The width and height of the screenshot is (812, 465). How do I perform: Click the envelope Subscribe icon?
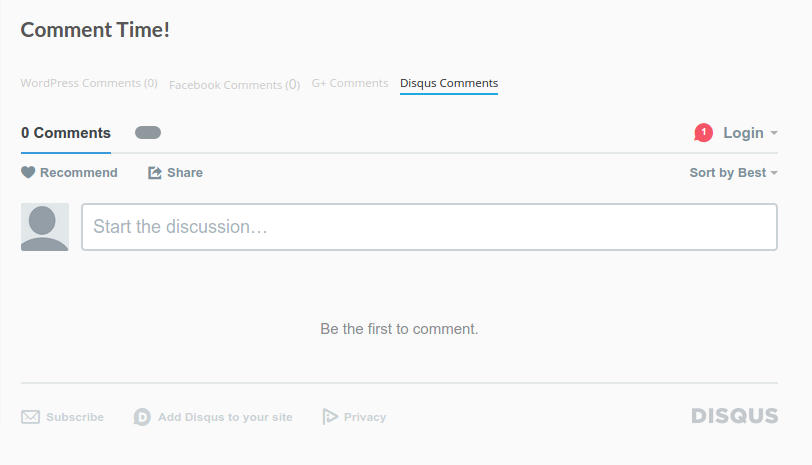pos(31,417)
